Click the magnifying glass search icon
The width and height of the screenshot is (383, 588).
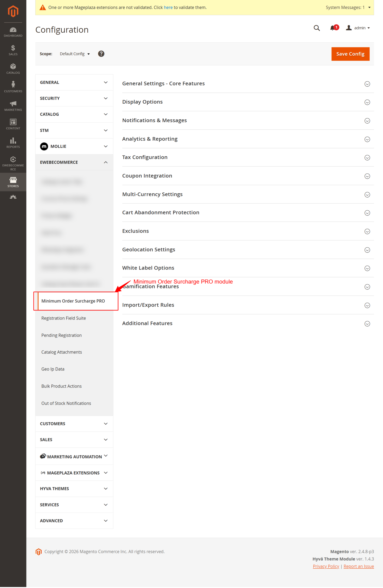[317, 28]
